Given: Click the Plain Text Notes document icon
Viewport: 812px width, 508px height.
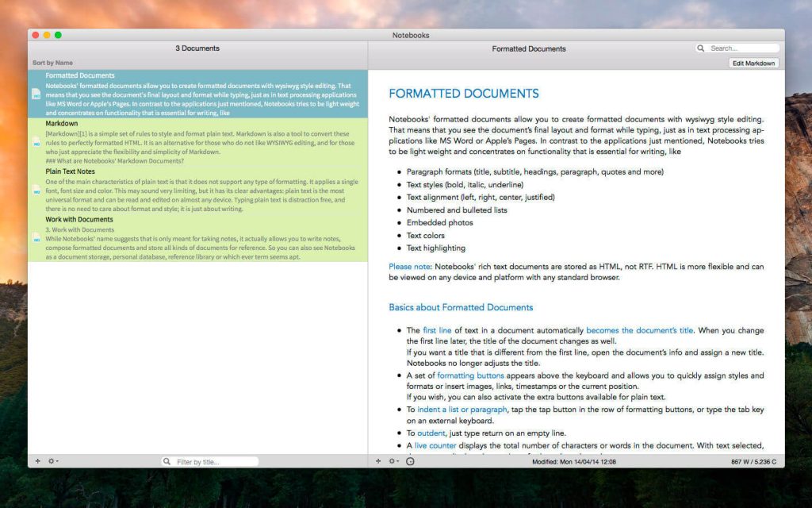Looking at the screenshot, I should [36, 190].
